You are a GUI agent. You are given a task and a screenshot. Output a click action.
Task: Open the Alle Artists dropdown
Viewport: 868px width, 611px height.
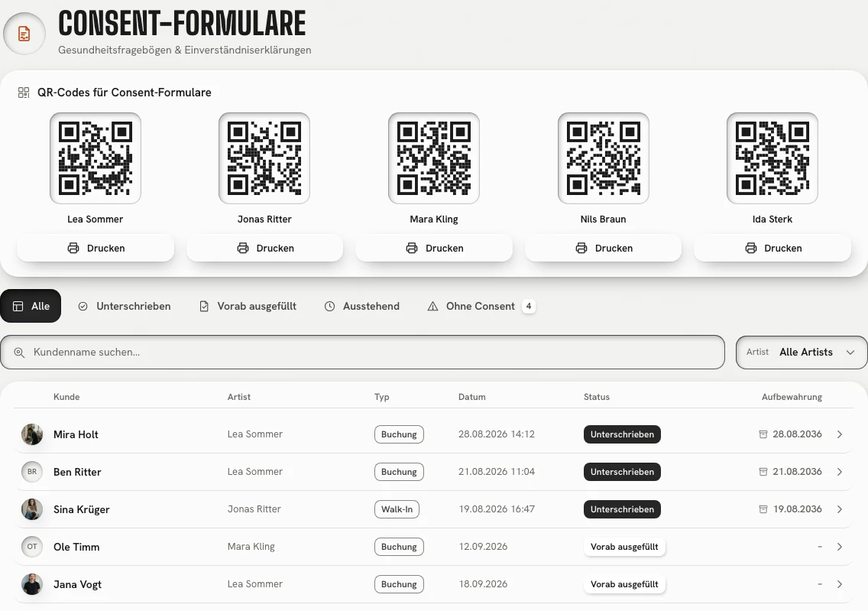[x=802, y=352]
